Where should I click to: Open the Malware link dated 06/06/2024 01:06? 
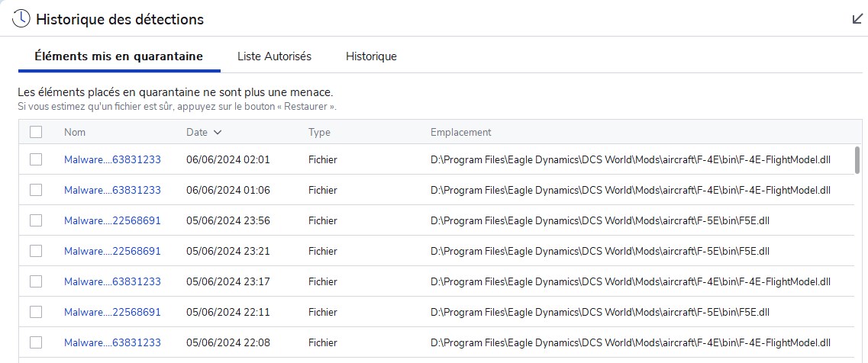(112, 191)
